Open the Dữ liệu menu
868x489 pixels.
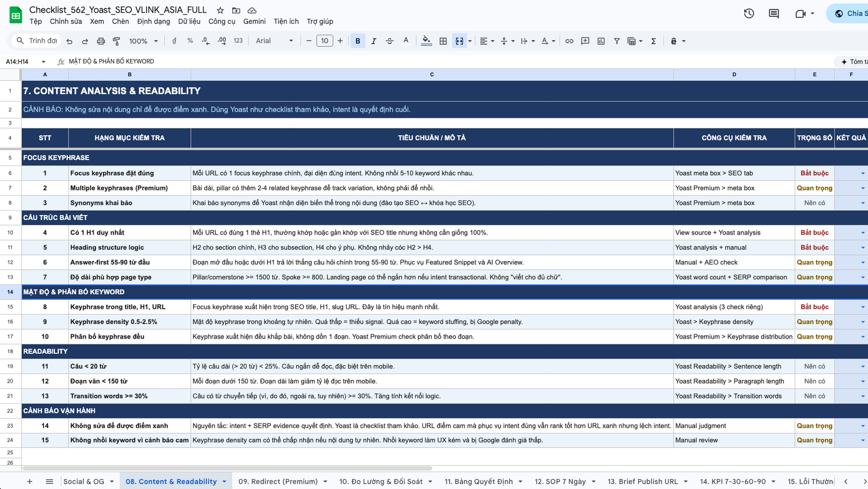(189, 22)
